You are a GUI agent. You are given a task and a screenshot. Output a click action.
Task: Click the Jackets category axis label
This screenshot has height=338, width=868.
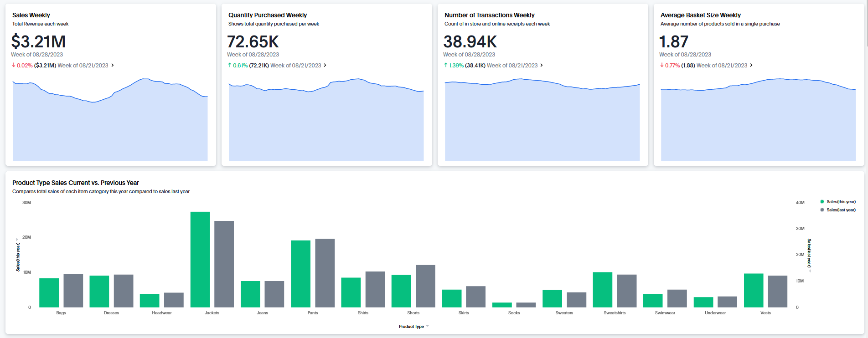[x=212, y=313]
